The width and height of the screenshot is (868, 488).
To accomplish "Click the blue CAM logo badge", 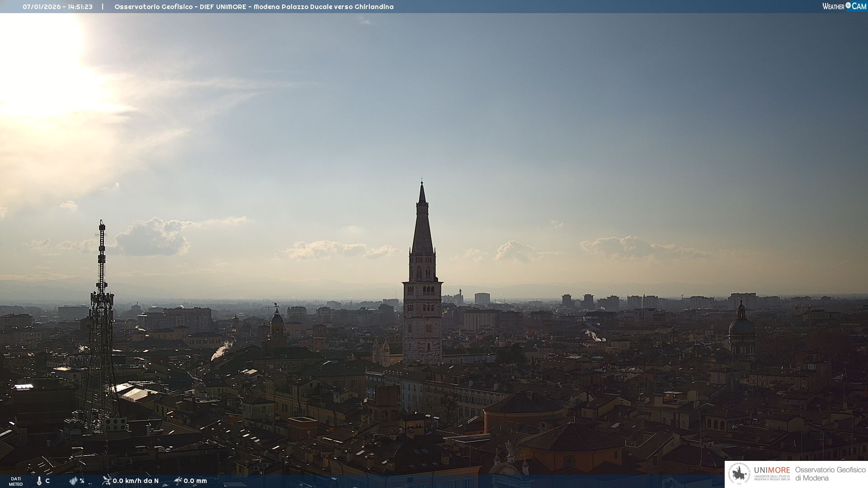I will click(x=859, y=6).
